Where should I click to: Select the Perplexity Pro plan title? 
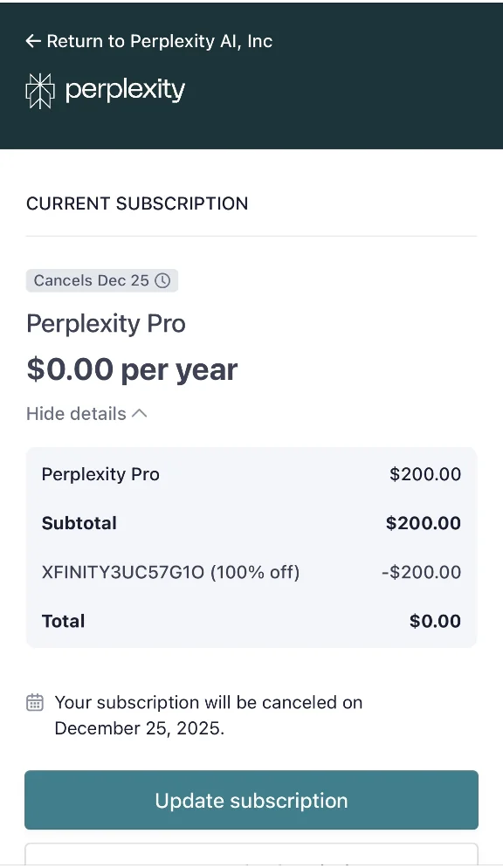(x=105, y=323)
